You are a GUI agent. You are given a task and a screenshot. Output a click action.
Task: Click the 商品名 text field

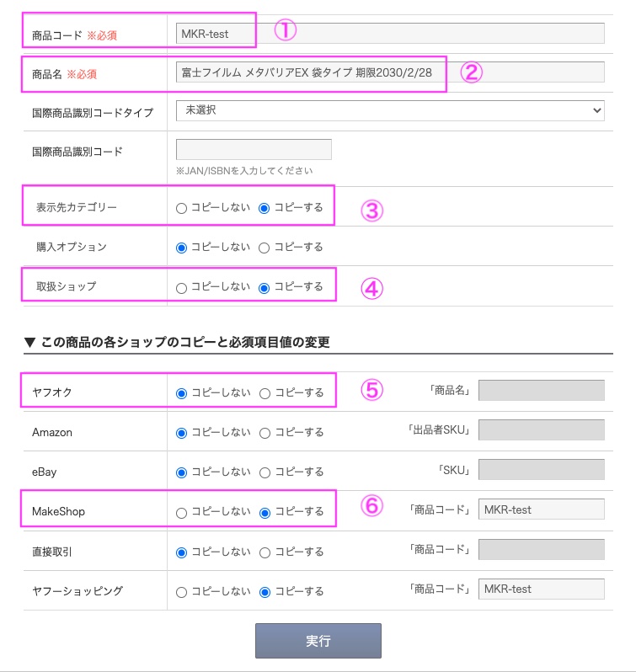point(390,72)
